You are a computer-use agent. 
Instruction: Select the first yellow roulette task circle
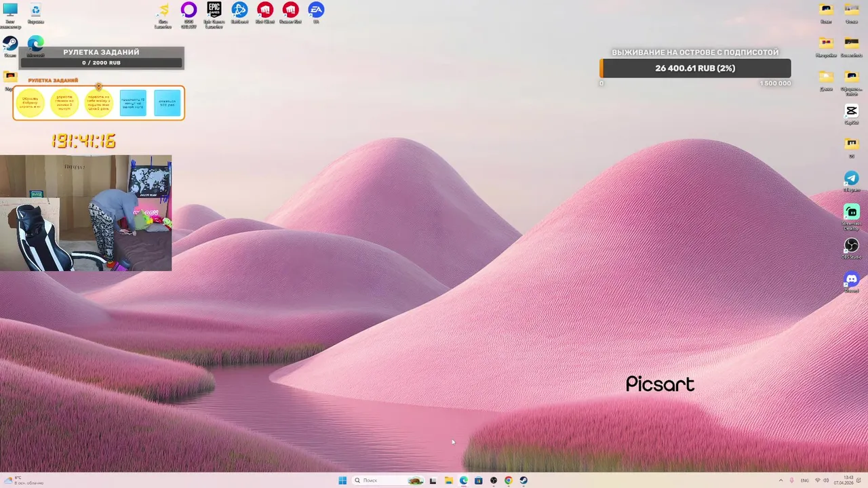pos(30,103)
